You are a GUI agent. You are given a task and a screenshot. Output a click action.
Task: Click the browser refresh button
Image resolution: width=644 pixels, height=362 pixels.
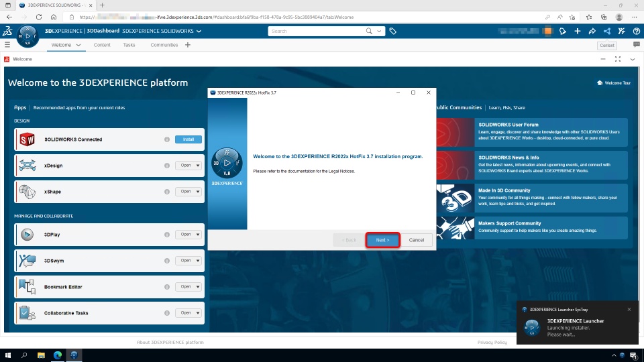coord(39,17)
